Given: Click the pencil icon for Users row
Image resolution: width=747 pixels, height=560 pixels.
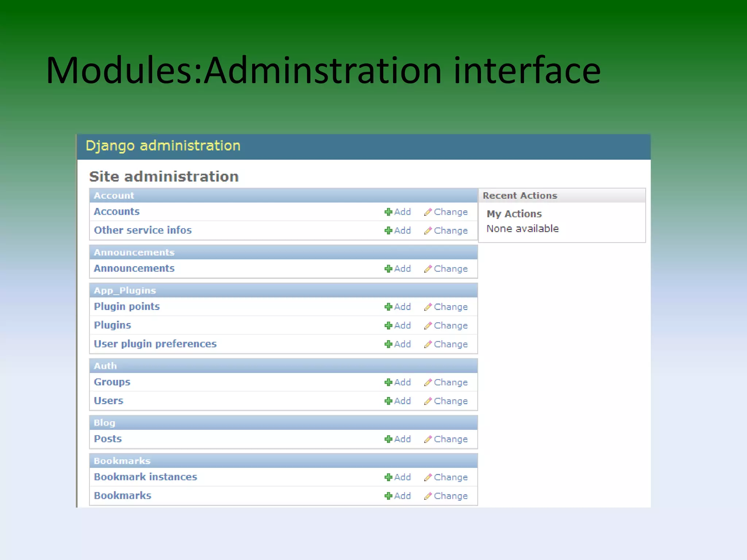Looking at the screenshot, I should [x=428, y=401].
